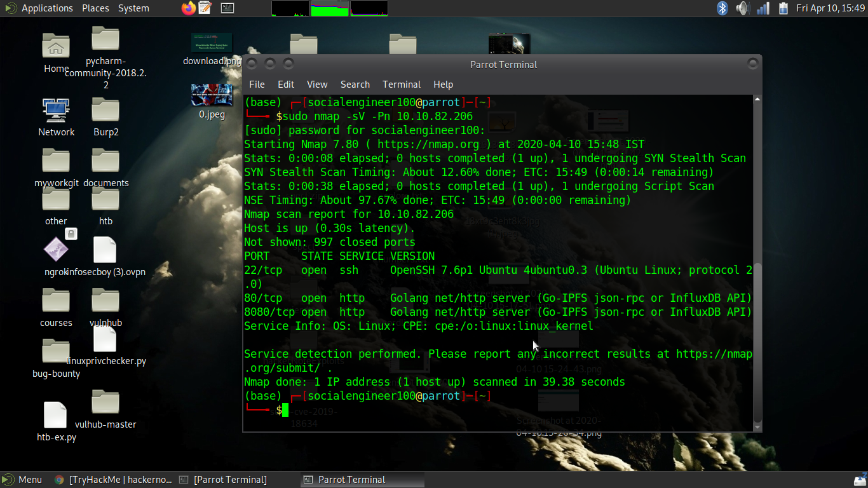Click the Menu button in bottom panel

[23, 480]
